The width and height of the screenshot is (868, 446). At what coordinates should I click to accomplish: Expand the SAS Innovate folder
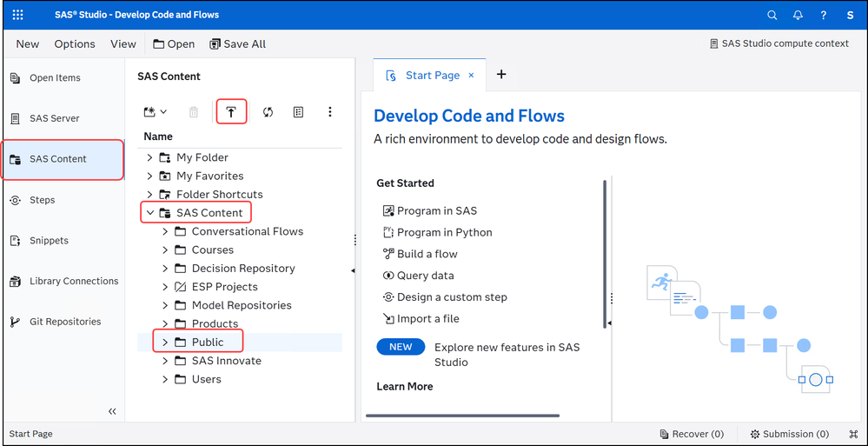coord(165,361)
